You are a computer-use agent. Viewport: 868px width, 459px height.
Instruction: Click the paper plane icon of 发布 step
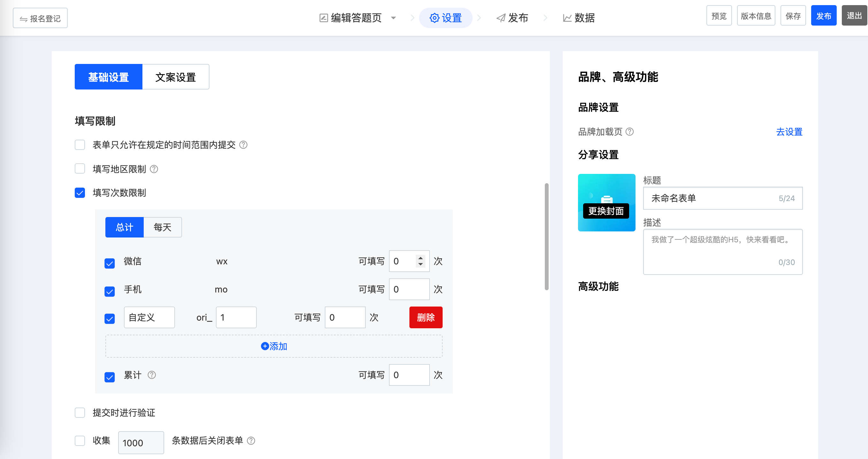coord(501,18)
